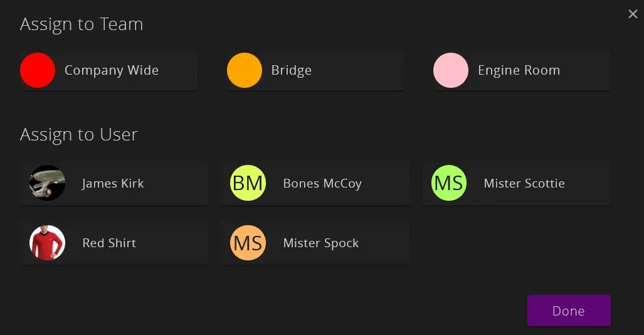
Task: Choose the Engine Room team name
Action: point(519,70)
